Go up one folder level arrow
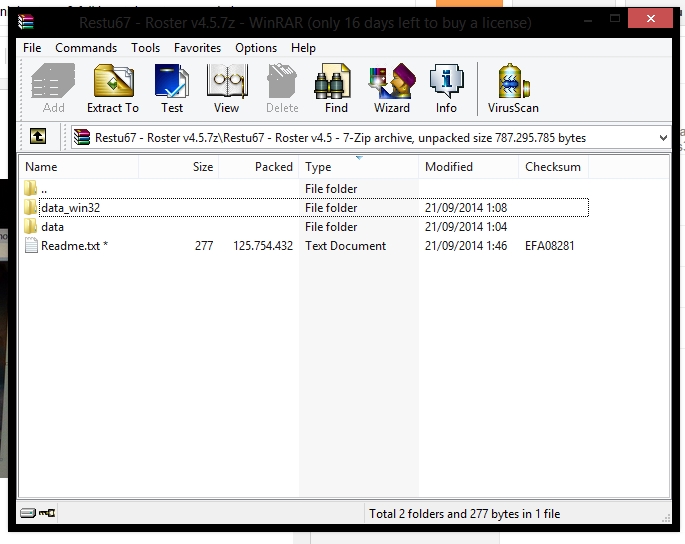 pyautogui.click(x=38, y=137)
